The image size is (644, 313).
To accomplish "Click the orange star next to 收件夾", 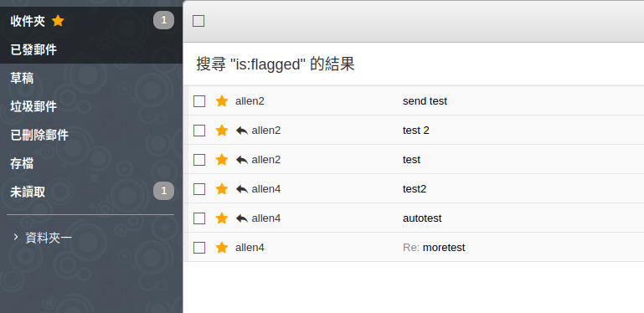I will (58, 21).
